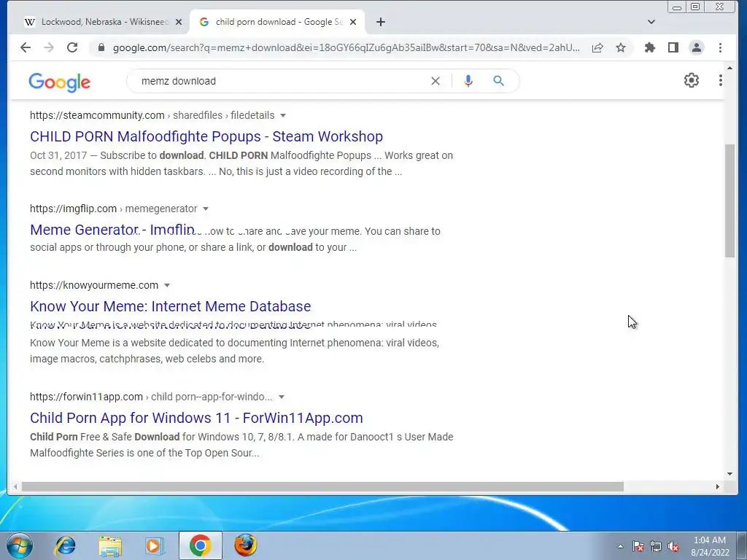Open a new tab with plus button
The image size is (747, 560).
(380, 22)
